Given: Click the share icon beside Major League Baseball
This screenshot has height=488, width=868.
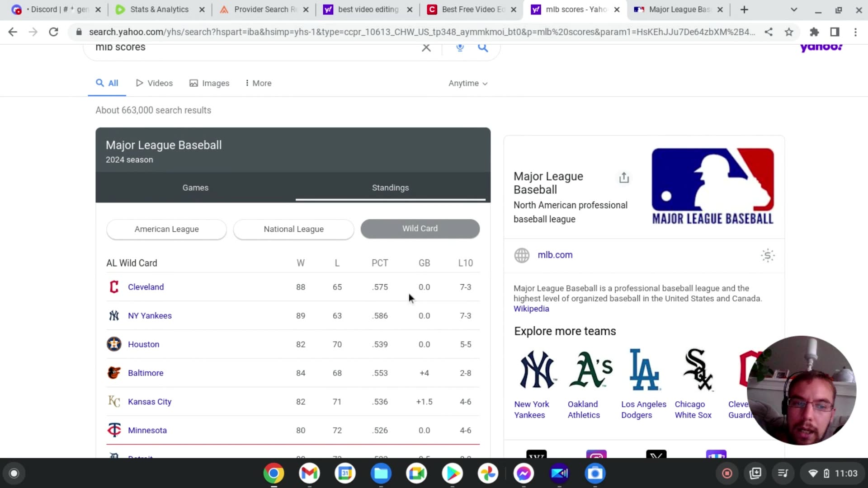Looking at the screenshot, I should pyautogui.click(x=624, y=178).
